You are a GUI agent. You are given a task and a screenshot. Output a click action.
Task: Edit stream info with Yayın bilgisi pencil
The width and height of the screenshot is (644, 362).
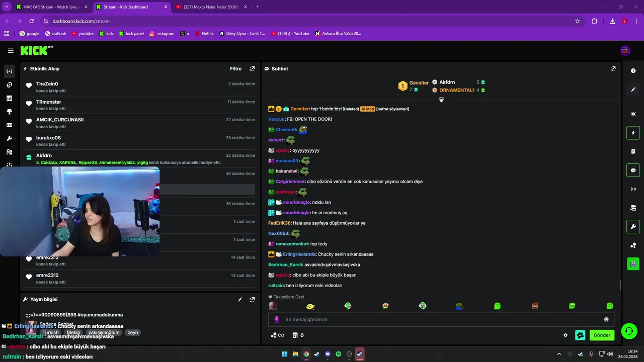240,299
